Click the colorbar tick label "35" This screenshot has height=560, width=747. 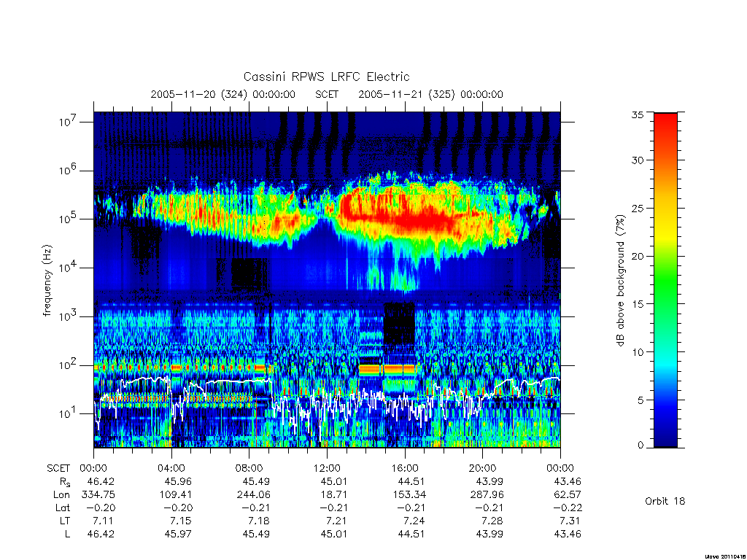coord(638,114)
